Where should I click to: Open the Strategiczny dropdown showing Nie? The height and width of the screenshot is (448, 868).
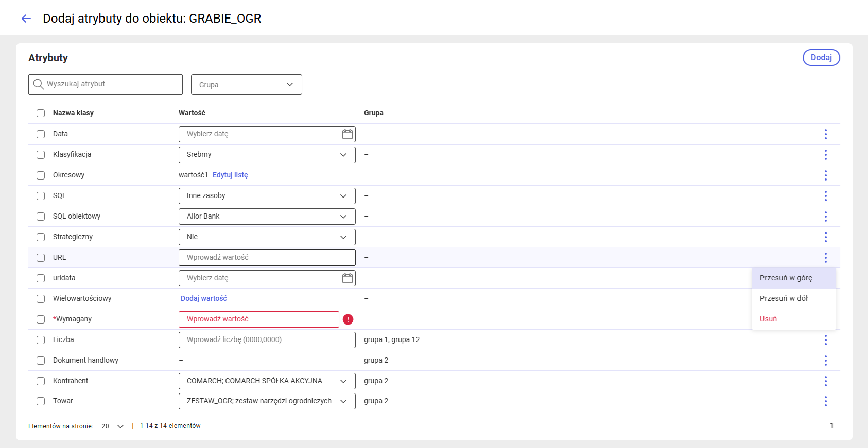267,237
